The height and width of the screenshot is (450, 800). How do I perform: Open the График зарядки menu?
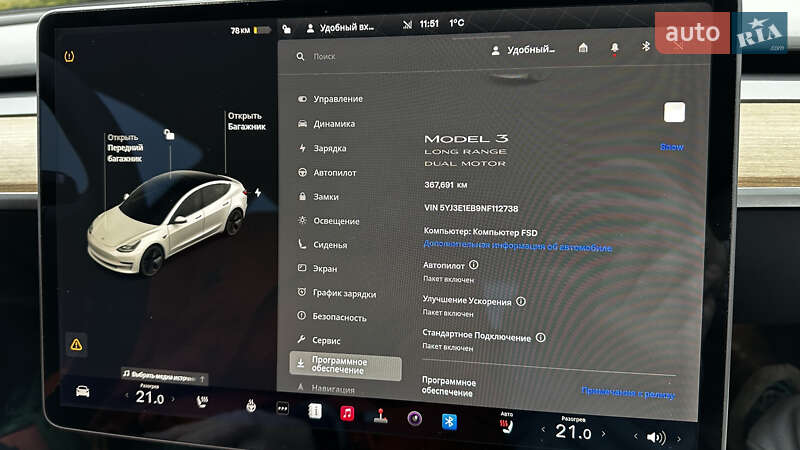point(337,293)
